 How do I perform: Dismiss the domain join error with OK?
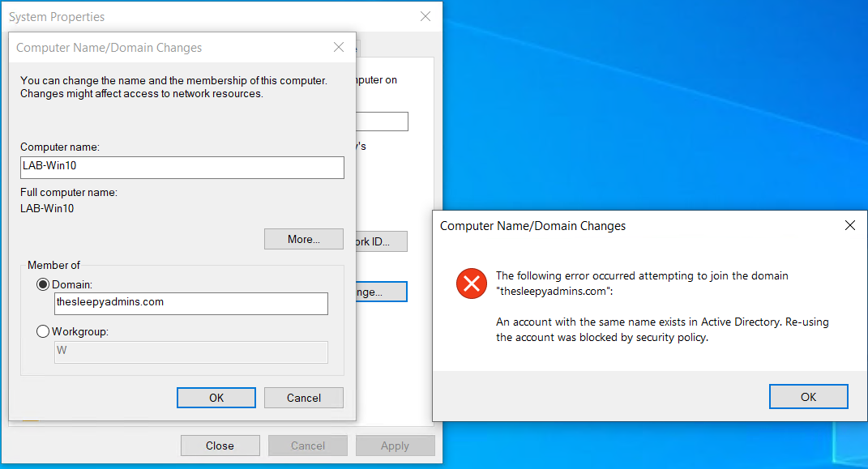coord(808,396)
